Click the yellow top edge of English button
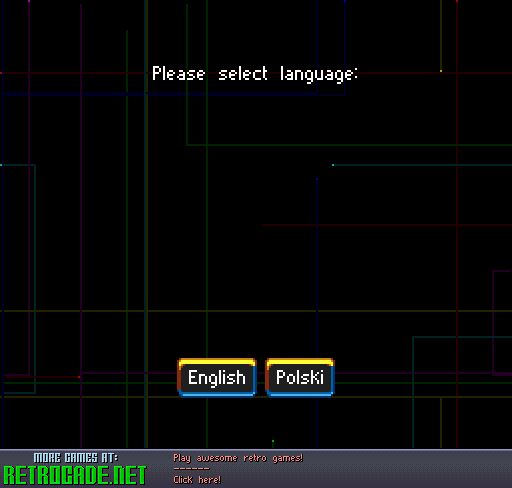This screenshot has width=512, height=488. click(x=217, y=362)
